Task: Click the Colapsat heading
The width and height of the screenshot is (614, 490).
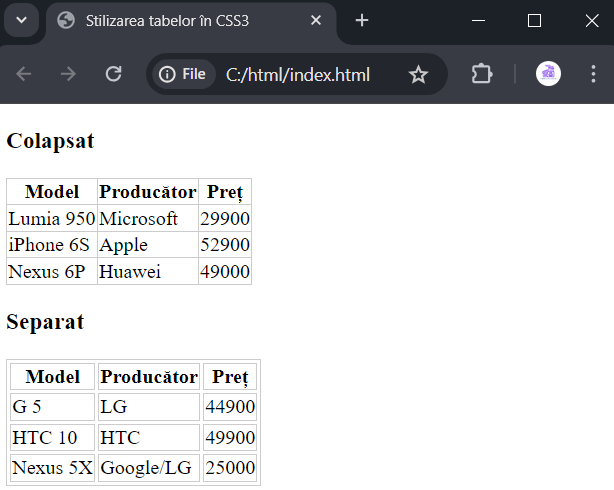Action: click(50, 141)
